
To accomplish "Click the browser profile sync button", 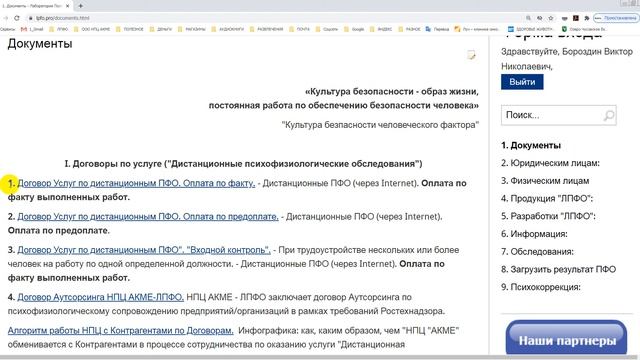I will click(616, 18).
